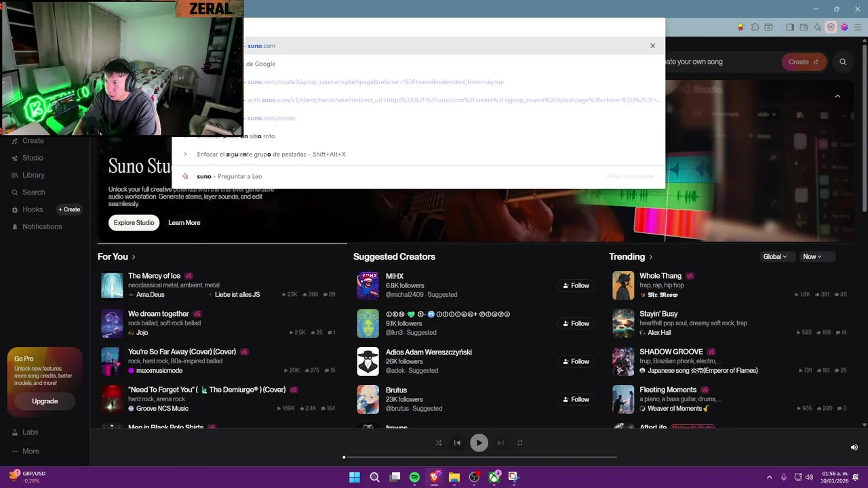
Task: Click the playback progress bar
Action: (480, 457)
